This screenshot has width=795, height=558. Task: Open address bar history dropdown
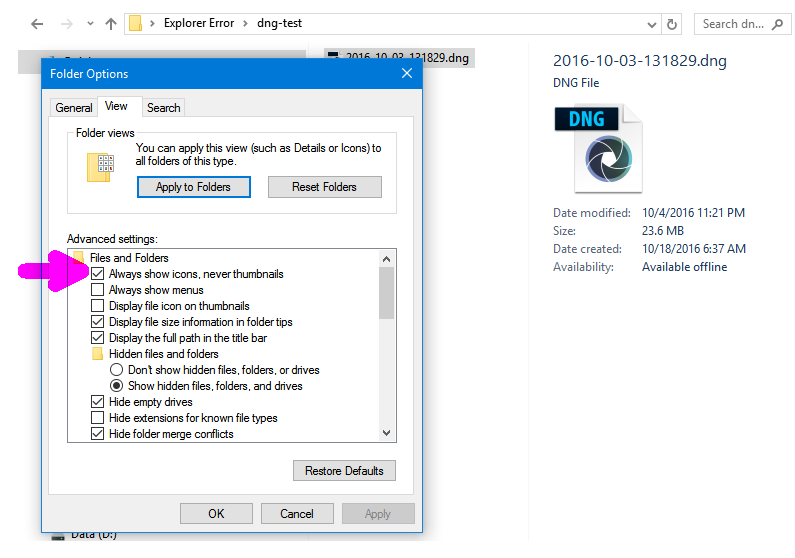652,24
